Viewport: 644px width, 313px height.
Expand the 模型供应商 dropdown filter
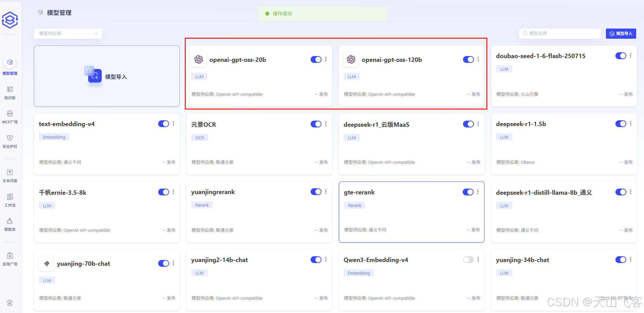pos(68,33)
